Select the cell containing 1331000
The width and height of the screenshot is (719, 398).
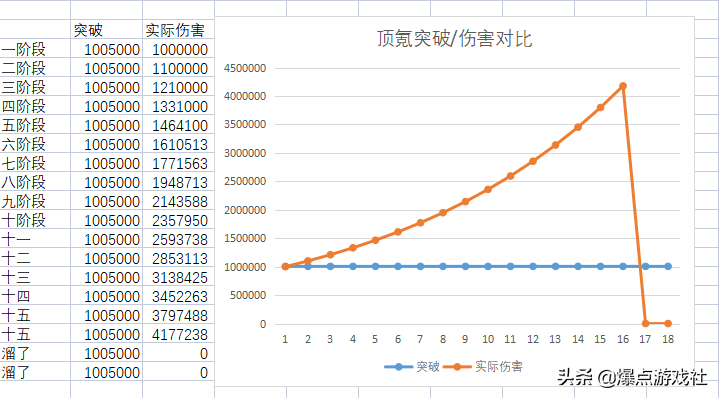178,106
